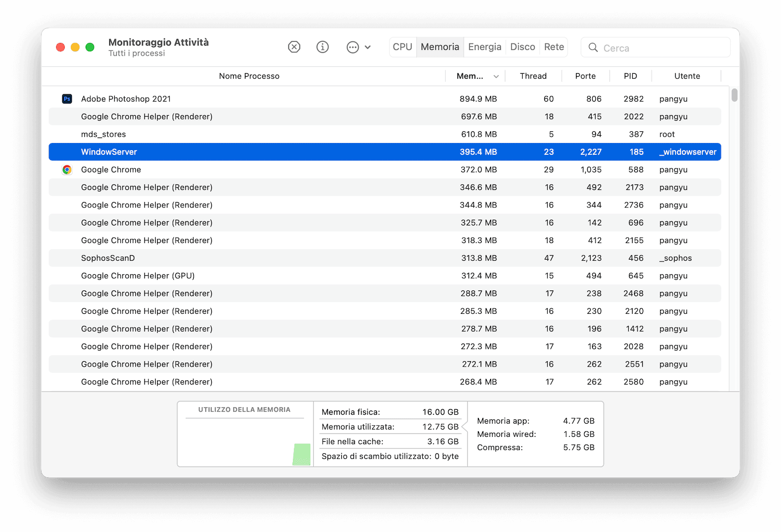Click the Google Chrome app icon

pos(67,169)
